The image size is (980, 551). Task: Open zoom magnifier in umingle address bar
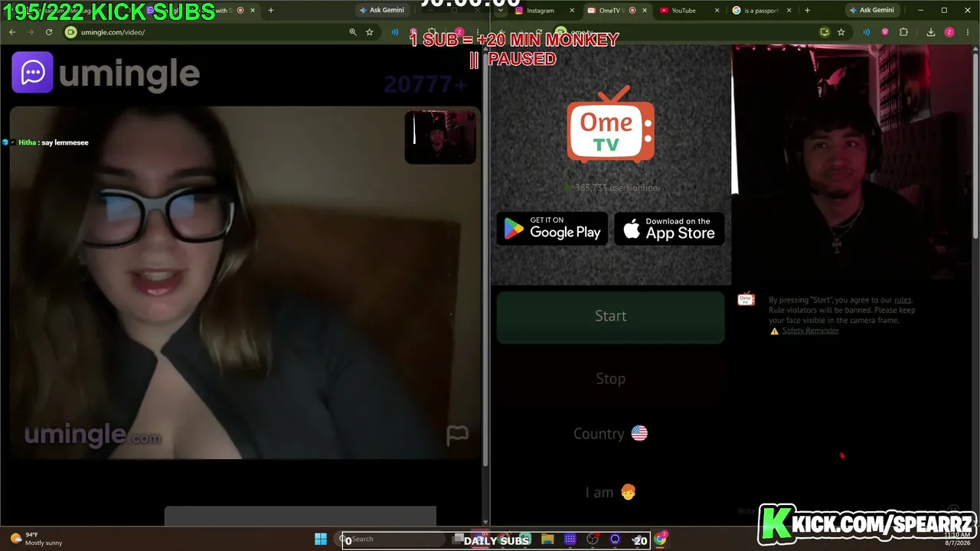point(353,32)
